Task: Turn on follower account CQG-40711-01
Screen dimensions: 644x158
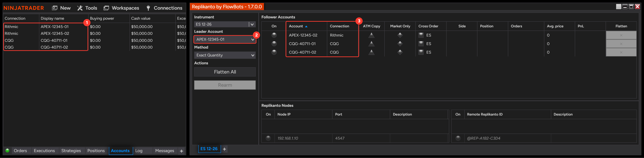Action: click(x=274, y=44)
